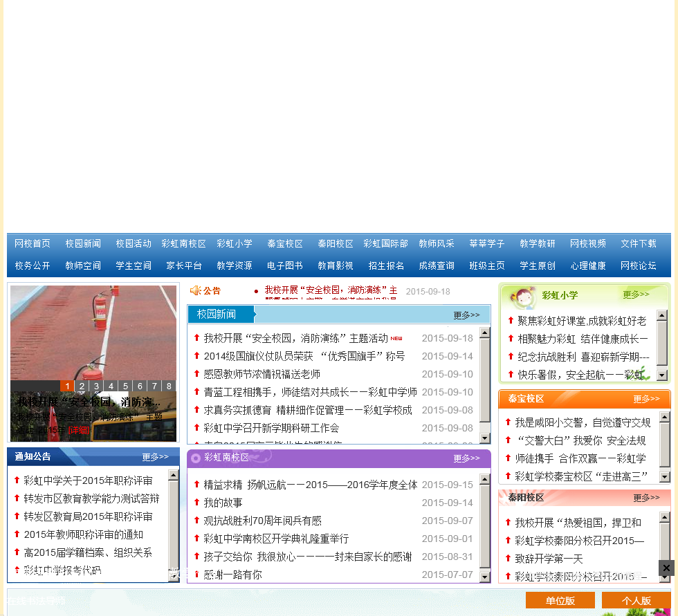Open news 感恩教师节浓情祝福送老师

pyautogui.click(x=262, y=374)
